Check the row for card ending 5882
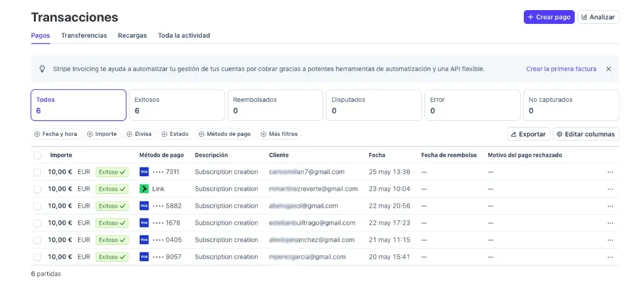 pos(37,206)
